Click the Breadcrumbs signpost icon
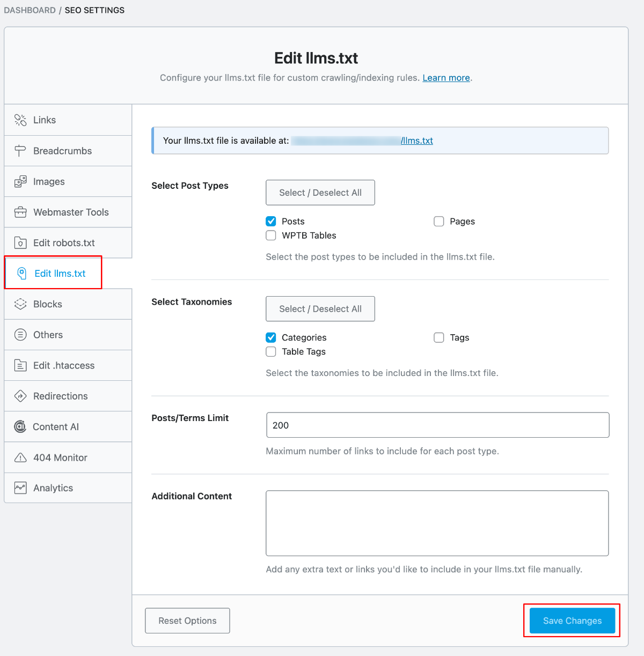This screenshot has height=656, width=644. (x=20, y=151)
